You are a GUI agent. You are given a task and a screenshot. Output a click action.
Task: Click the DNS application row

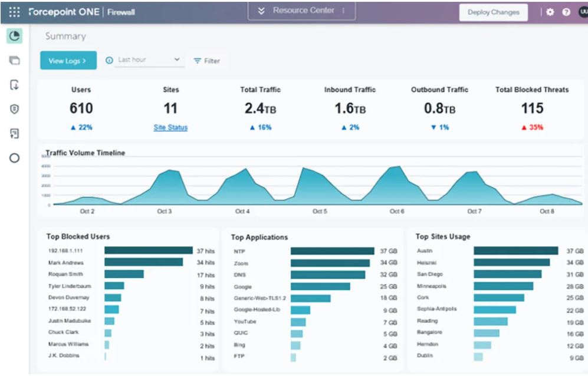(x=315, y=275)
